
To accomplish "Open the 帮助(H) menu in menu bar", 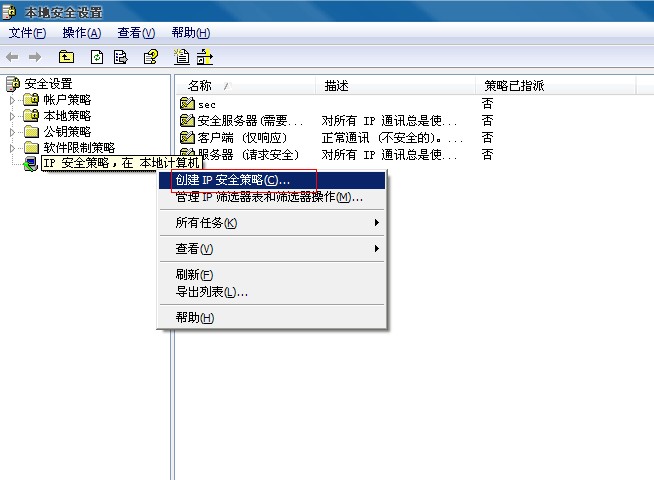I will pyautogui.click(x=191, y=33).
